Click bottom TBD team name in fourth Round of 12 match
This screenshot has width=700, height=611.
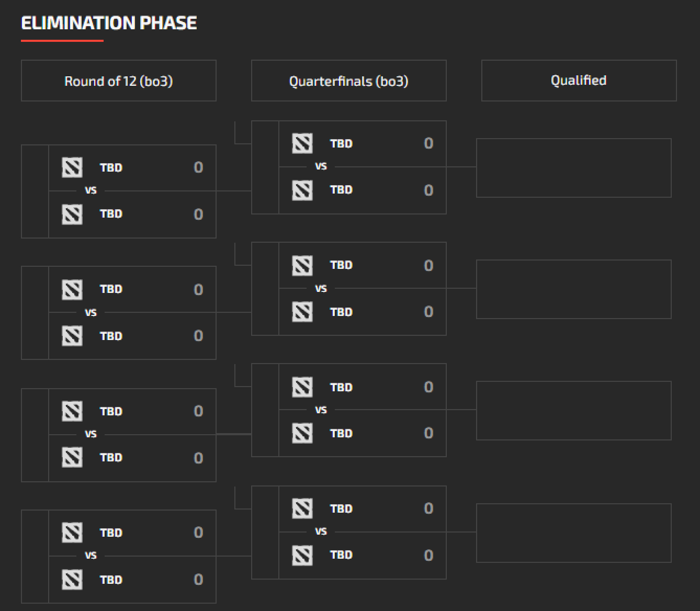(x=111, y=580)
